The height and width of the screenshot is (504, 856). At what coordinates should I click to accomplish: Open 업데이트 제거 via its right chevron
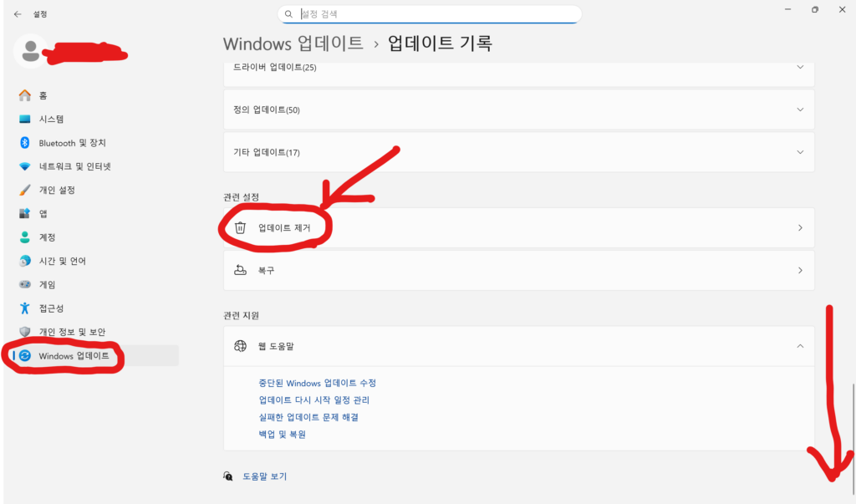800,227
